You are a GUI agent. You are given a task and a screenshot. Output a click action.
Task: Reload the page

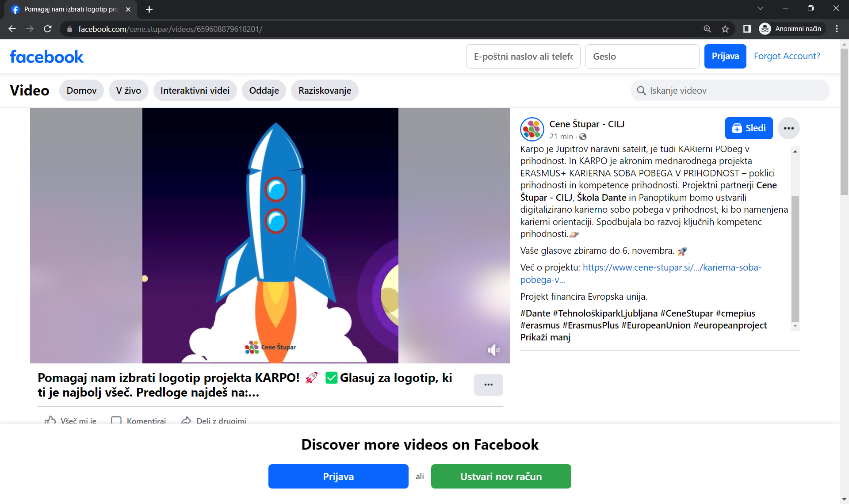pyautogui.click(x=48, y=29)
